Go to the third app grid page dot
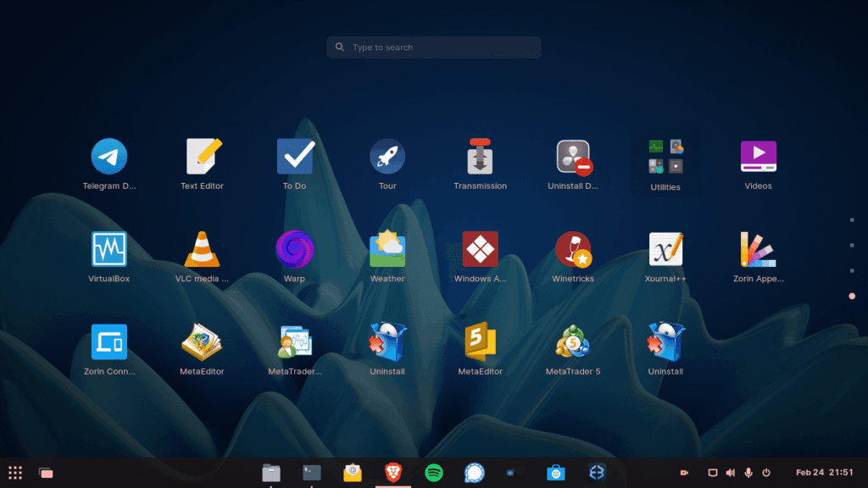The width and height of the screenshot is (868, 488). (852, 270)
